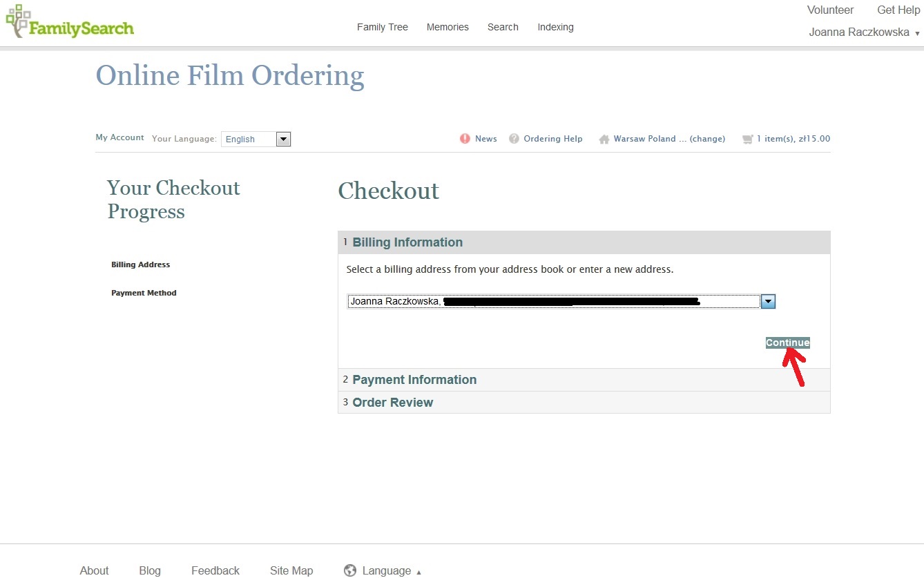Viewport: 924px width, 578px height.
Task: Click the Volunteer link
Action: pos(830,10)
